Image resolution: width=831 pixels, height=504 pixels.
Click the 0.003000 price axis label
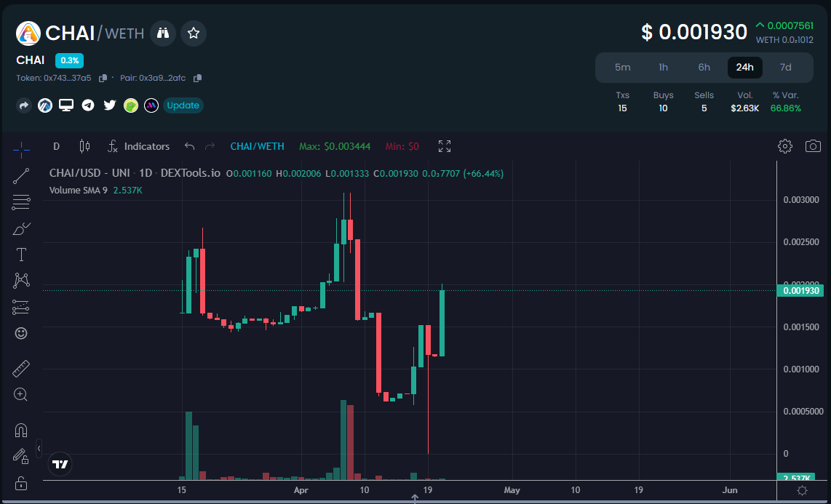pyautogui.click(x=800, y=199)
